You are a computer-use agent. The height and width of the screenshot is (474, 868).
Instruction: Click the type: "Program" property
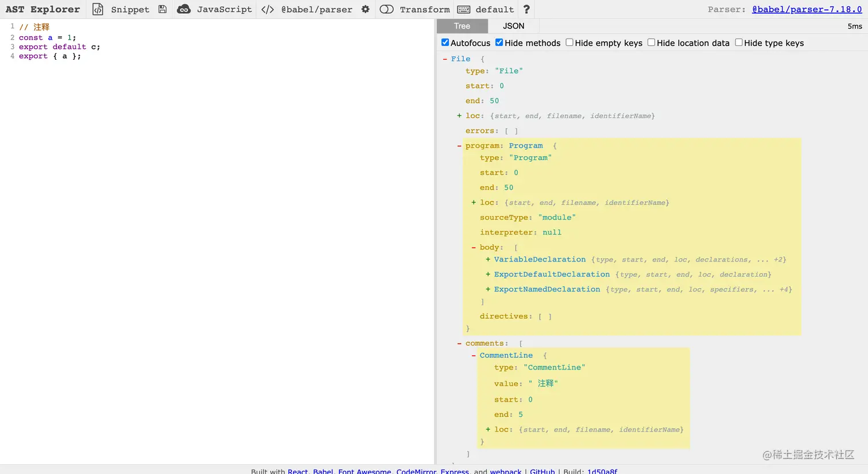[x=516, y=157]
